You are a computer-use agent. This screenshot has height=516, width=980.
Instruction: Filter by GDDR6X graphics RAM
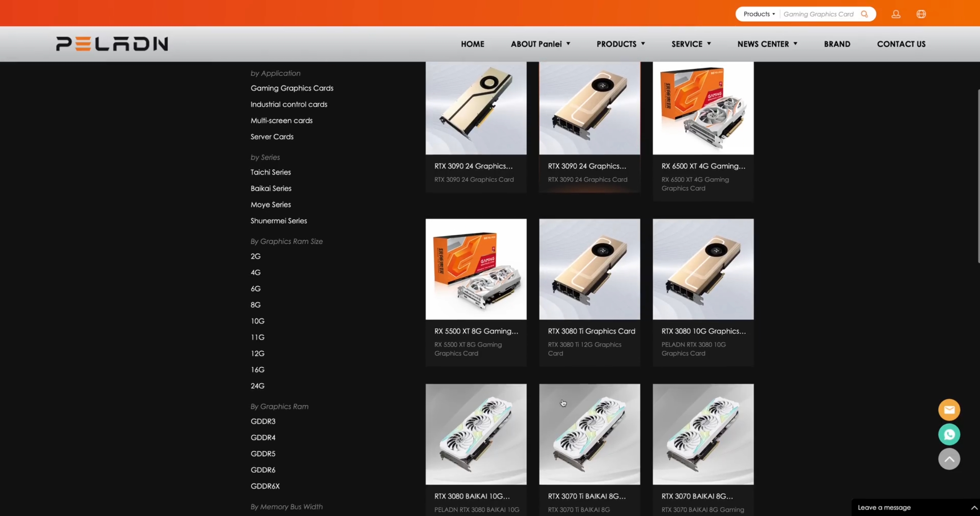(x=265, y=486)
